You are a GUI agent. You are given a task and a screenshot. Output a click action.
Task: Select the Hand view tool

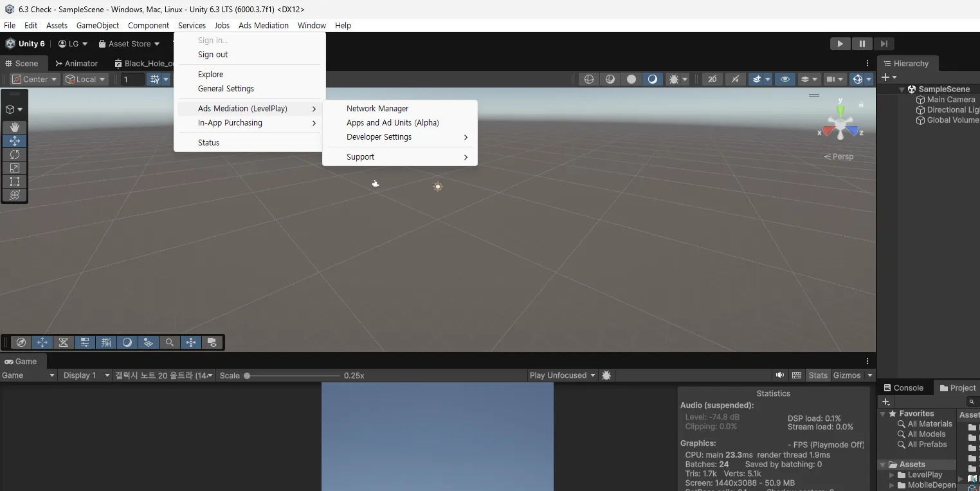[x=15, y=127]
